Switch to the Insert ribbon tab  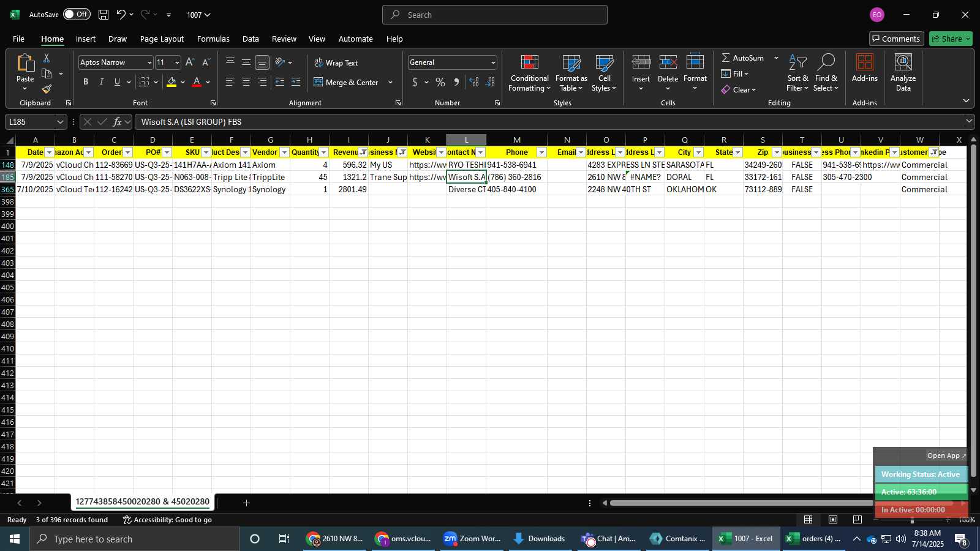pos(86,39)
